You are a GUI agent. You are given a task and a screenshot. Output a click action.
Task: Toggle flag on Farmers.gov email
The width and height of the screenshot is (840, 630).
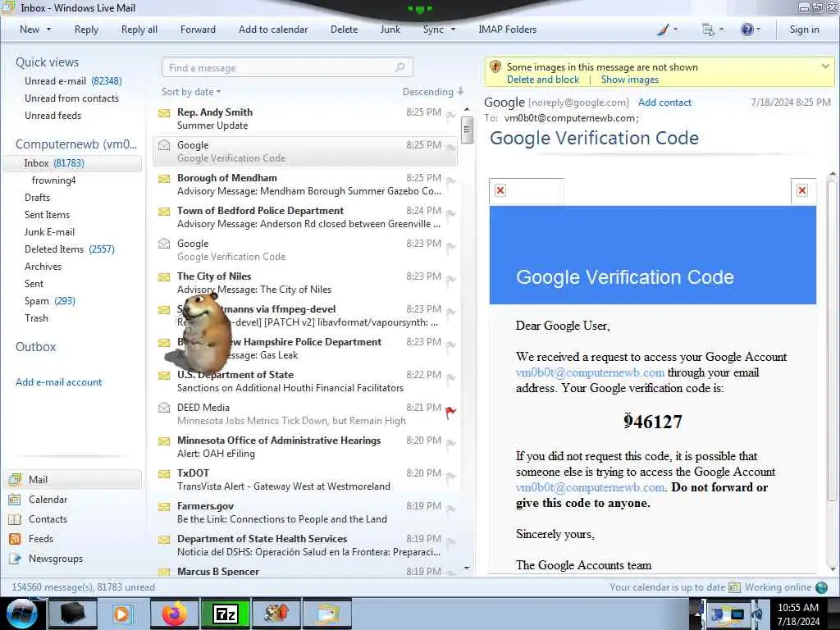coord(450,509)
